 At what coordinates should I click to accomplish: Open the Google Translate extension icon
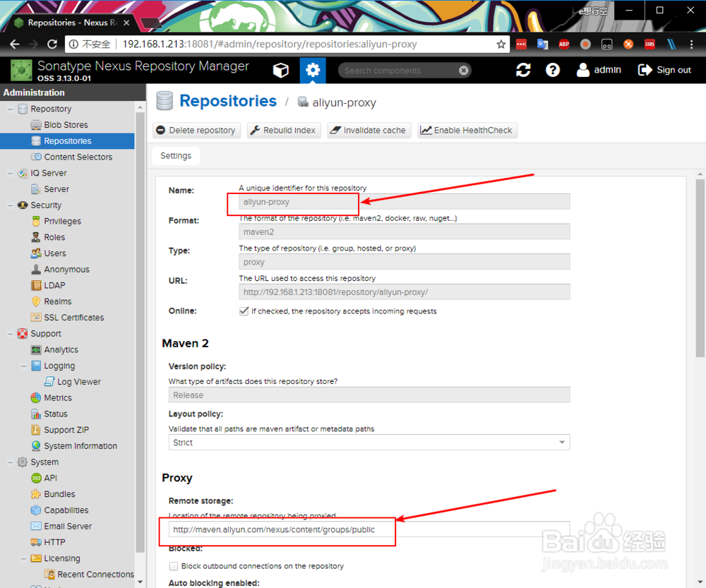pyautogui.click(x=542, y=44)
